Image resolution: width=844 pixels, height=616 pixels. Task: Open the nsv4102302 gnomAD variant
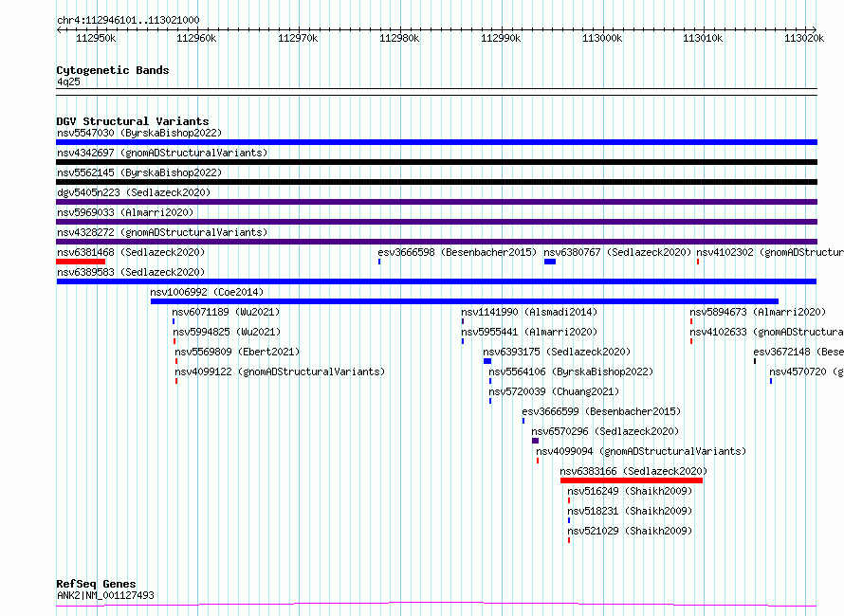point(770,252)
